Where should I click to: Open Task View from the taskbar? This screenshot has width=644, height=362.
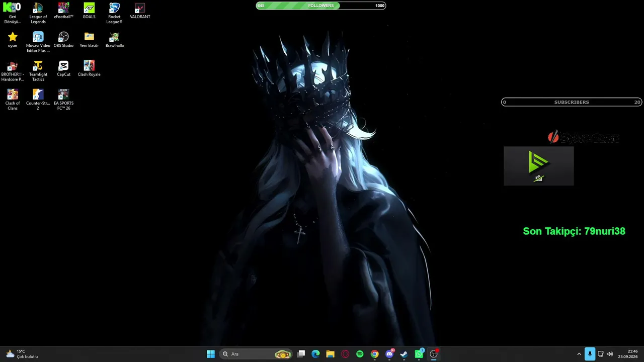point(301,354)
